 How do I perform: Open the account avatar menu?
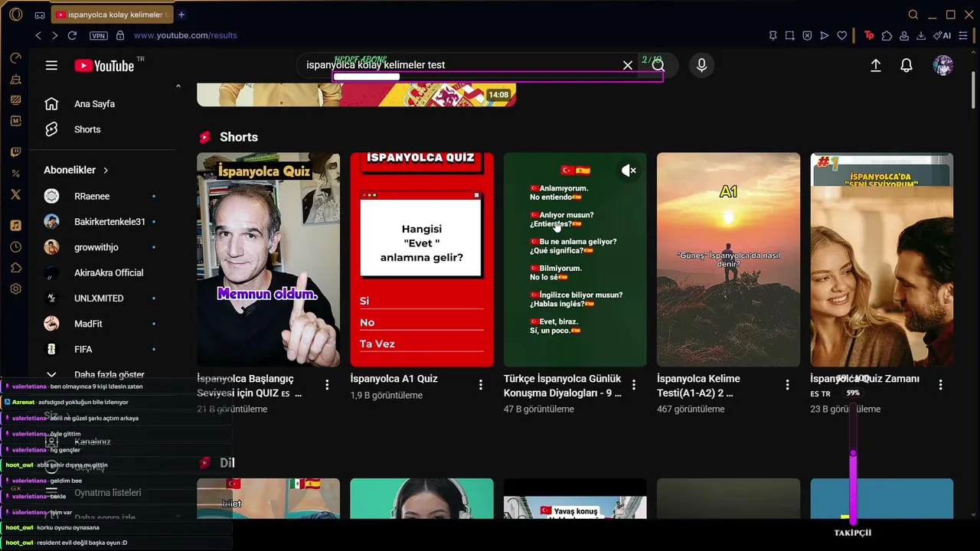[x=943, y=66]
